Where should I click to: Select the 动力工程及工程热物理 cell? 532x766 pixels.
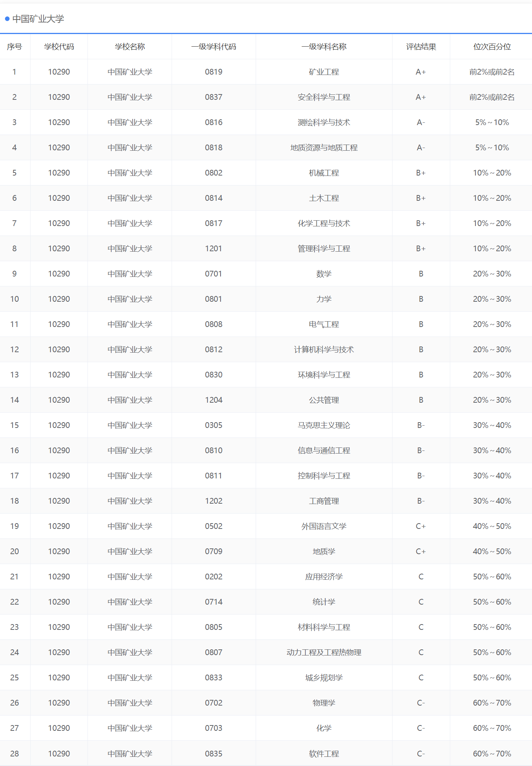(324, 652)
